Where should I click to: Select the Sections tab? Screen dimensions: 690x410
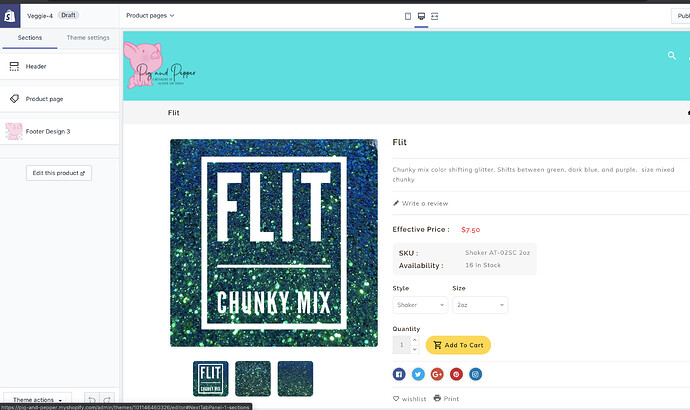[30, 38]
